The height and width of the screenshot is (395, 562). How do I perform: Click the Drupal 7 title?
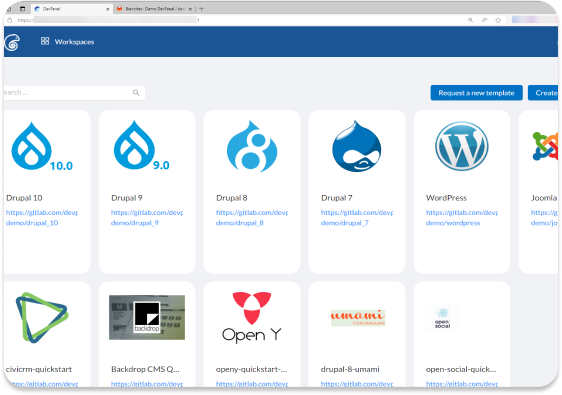[x=337, y=198]
